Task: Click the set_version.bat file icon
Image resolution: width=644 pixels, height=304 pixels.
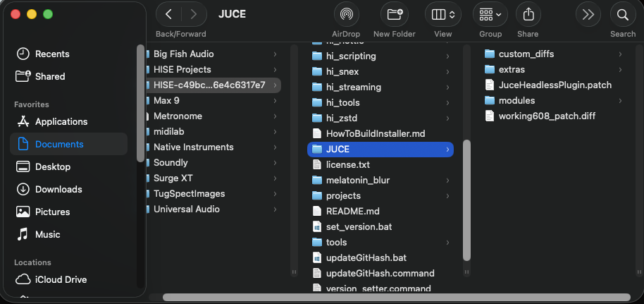Action: (317, 226)
